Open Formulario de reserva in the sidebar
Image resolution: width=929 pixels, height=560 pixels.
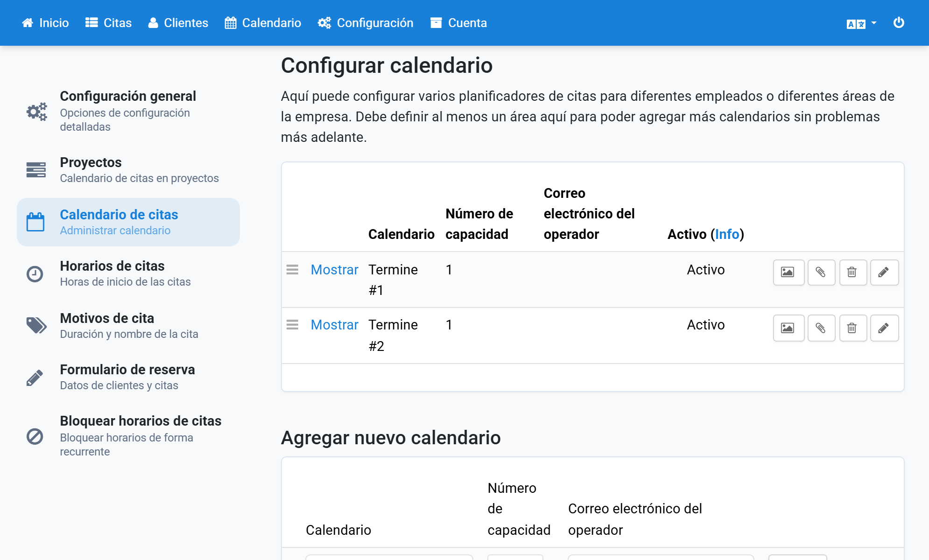point(128,377)
